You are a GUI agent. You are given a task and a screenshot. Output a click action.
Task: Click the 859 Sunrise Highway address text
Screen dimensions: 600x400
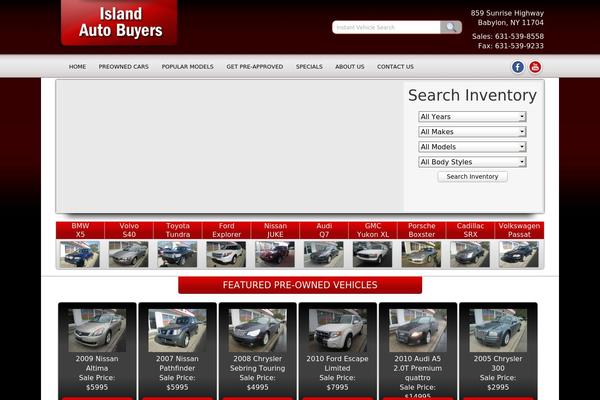click(x=507, y=13)
